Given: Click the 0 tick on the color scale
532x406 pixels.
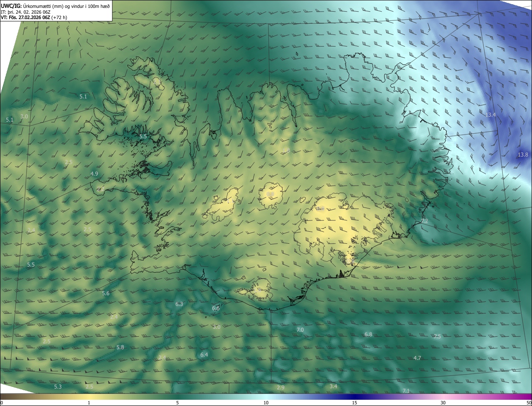Looking at the screenshot, I should pyautogui.click(x=2, y=403).
